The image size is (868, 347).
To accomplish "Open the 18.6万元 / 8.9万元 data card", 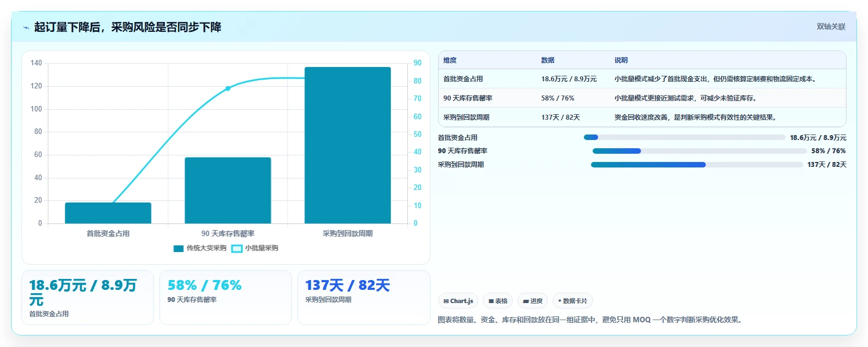I will click(87, 298).
